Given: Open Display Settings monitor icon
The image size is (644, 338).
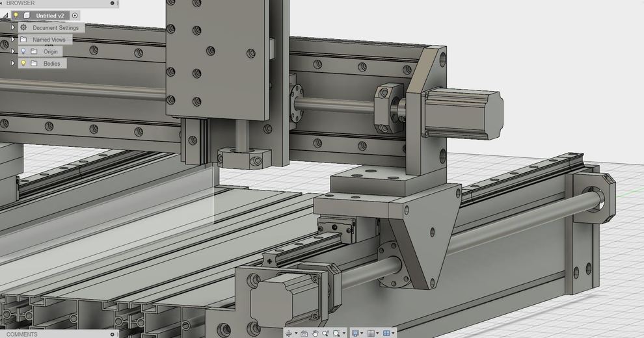Looking at the screenshot, I should (x=355, y=333).
